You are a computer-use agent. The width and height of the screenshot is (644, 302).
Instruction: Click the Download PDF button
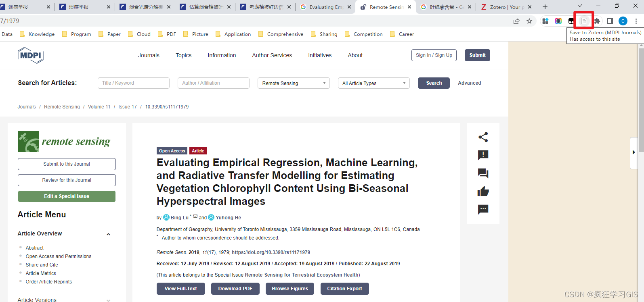235,289
